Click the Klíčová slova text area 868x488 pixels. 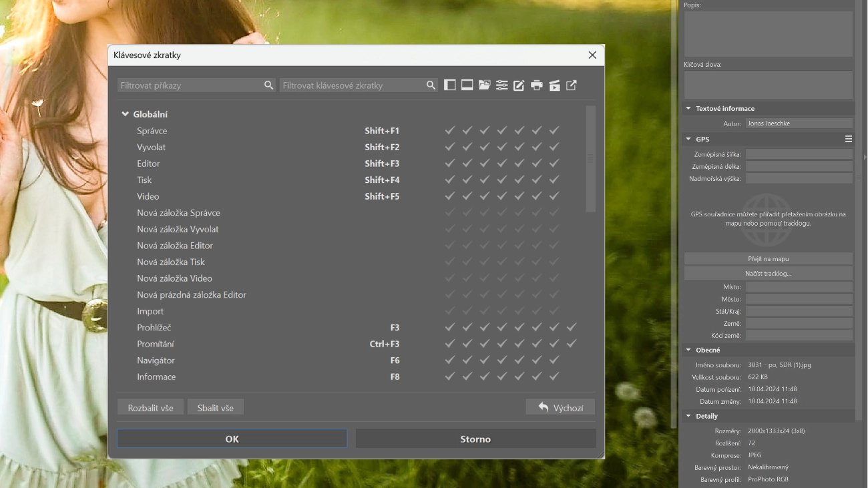(768, 85)
